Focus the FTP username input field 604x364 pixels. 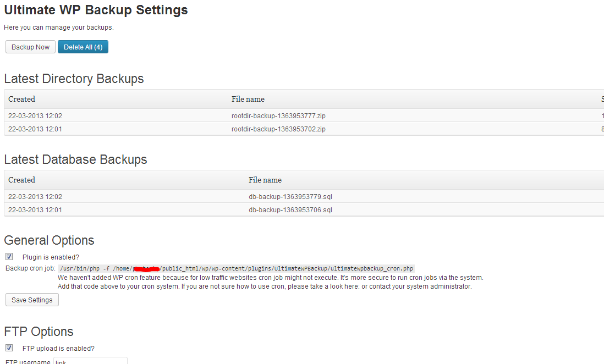click(91, 361)
